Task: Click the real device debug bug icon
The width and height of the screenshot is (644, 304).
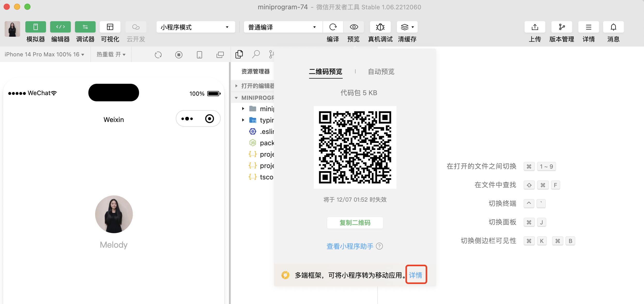Action: point(380,27)
